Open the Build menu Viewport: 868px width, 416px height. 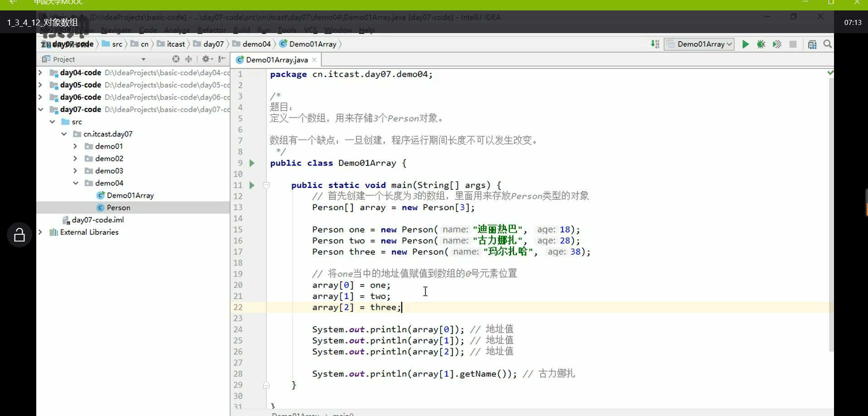[x=242, y=30]
